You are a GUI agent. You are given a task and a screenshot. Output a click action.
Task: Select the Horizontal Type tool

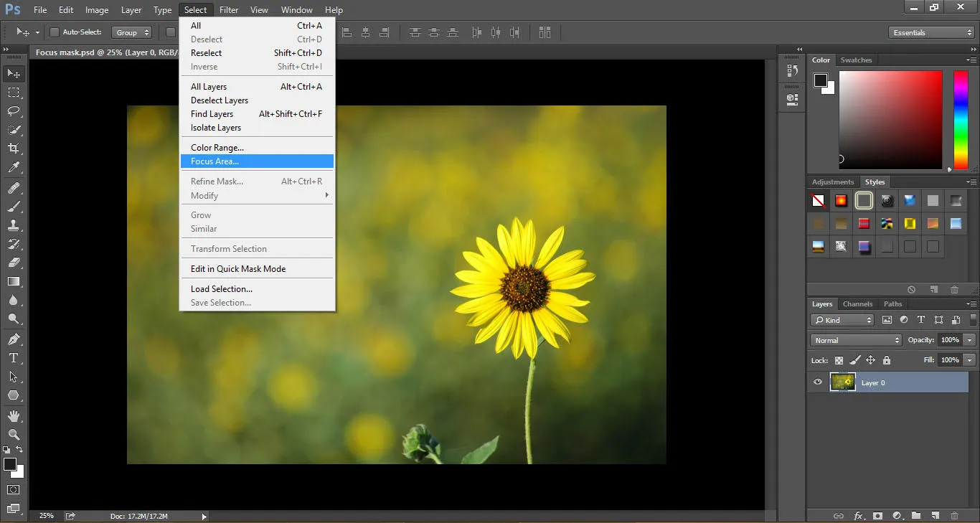pos(14,358)
